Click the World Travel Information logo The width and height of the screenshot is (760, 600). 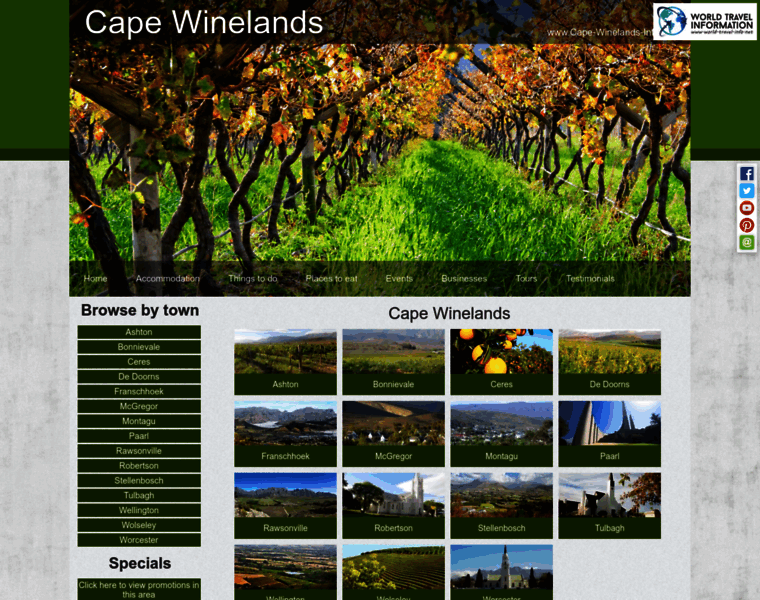click(704, 22)
